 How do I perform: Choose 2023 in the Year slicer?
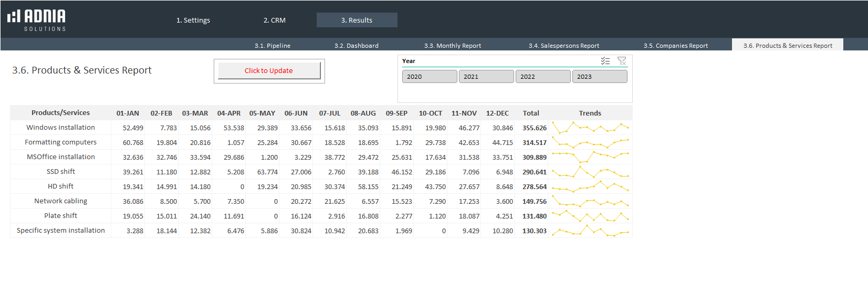point(599,77)
